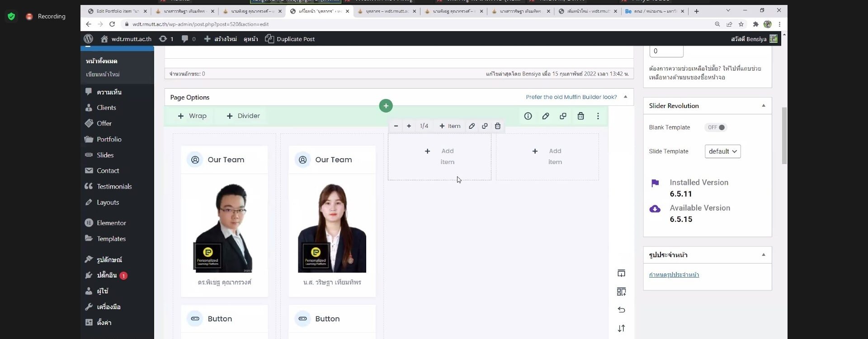The image size is (868, 339).
Task: Open browser extensions puzzle icon
Action: (x=755, y=24)
